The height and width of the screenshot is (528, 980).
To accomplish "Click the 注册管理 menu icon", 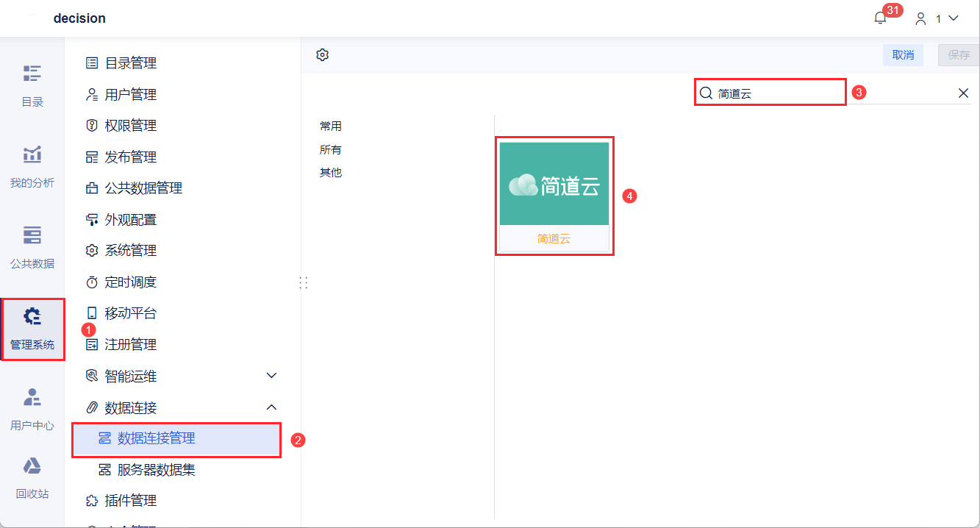I will point(92,345).
